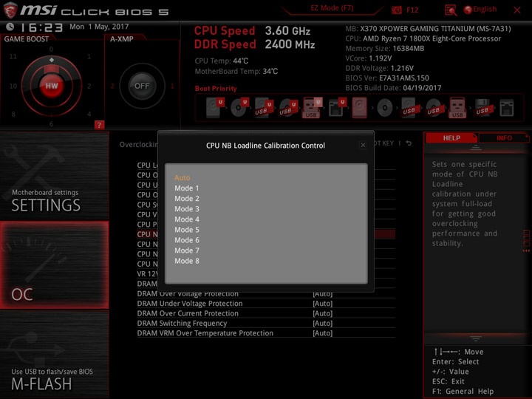This screenshot has width=532, height=399.
Task: Select the highlighted legacy hard disk boot icon
Action: 359,108
